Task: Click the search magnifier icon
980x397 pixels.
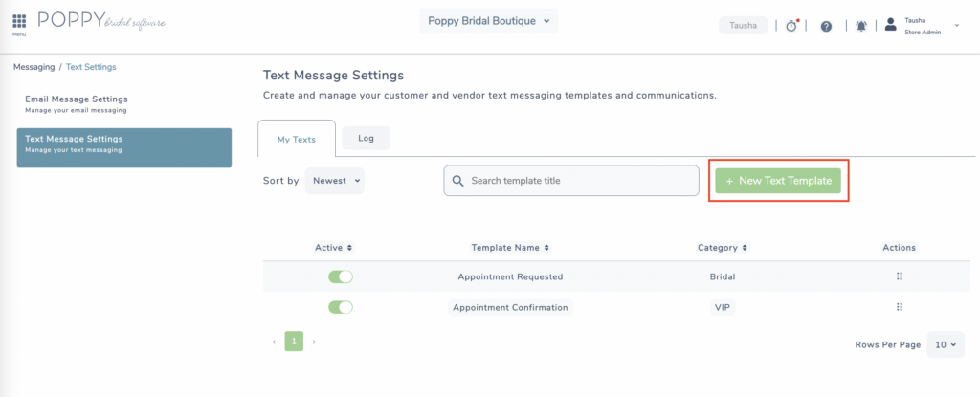Action: [457, 181]
